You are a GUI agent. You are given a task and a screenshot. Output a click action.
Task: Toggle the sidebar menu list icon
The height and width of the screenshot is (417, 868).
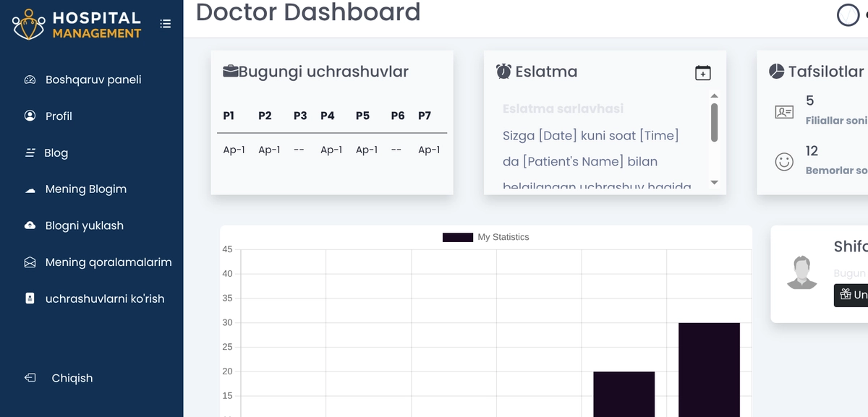(x=166, y=24)
